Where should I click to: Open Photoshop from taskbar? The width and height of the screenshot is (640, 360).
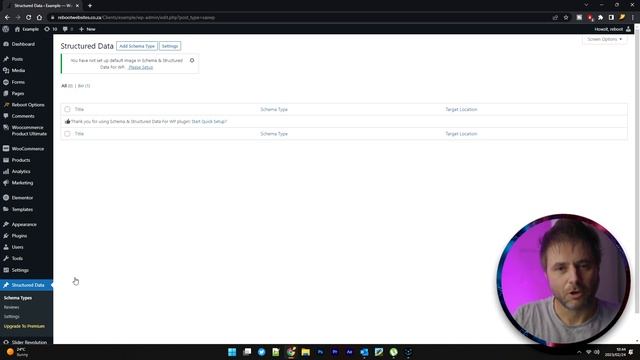point(320,352)
